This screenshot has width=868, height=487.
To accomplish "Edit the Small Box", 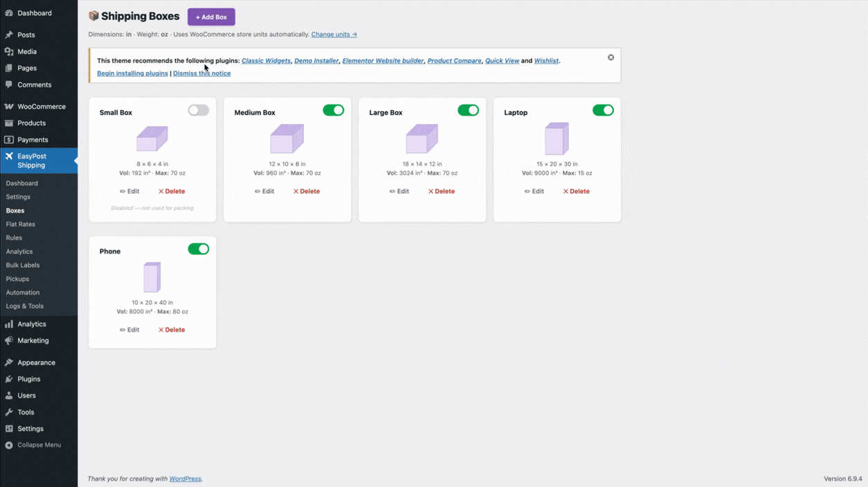I will coord(129,191).
